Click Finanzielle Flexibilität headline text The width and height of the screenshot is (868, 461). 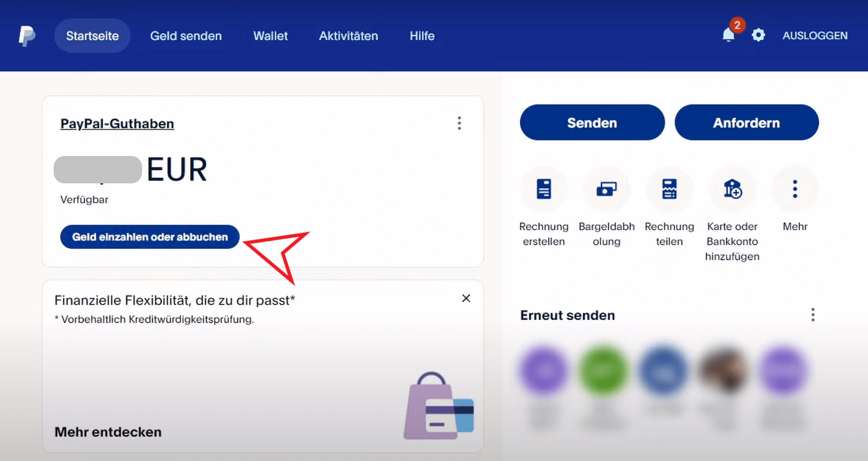coord(175,300)
